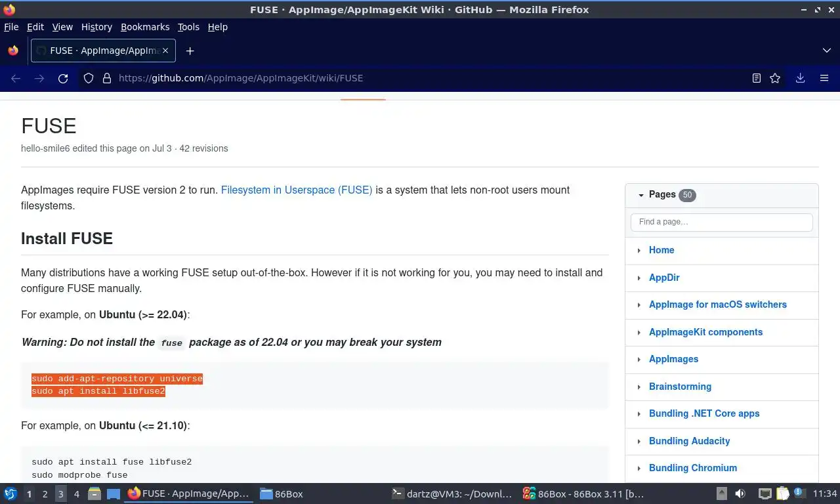The image size is (840, 504).
Task: Open the AppImages wiki page link
Action: click(673, 359)
